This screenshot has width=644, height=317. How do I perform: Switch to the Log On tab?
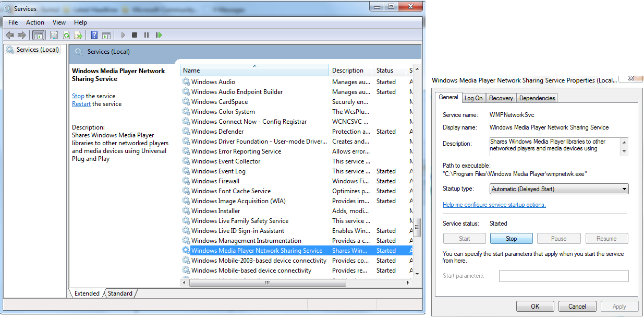[473, 98]
